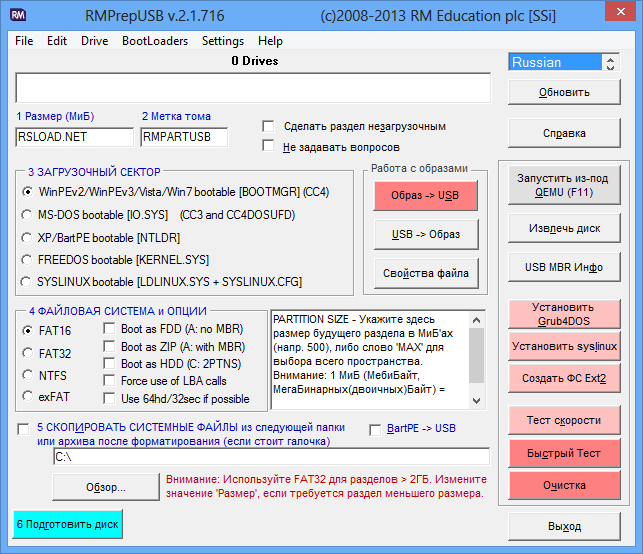Click the Выход button
This screenshot has height=554, width=643.
point(564,527)
